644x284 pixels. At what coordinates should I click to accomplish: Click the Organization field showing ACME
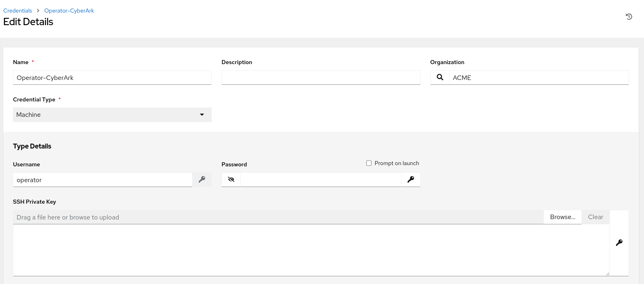[x=539, y=77]
